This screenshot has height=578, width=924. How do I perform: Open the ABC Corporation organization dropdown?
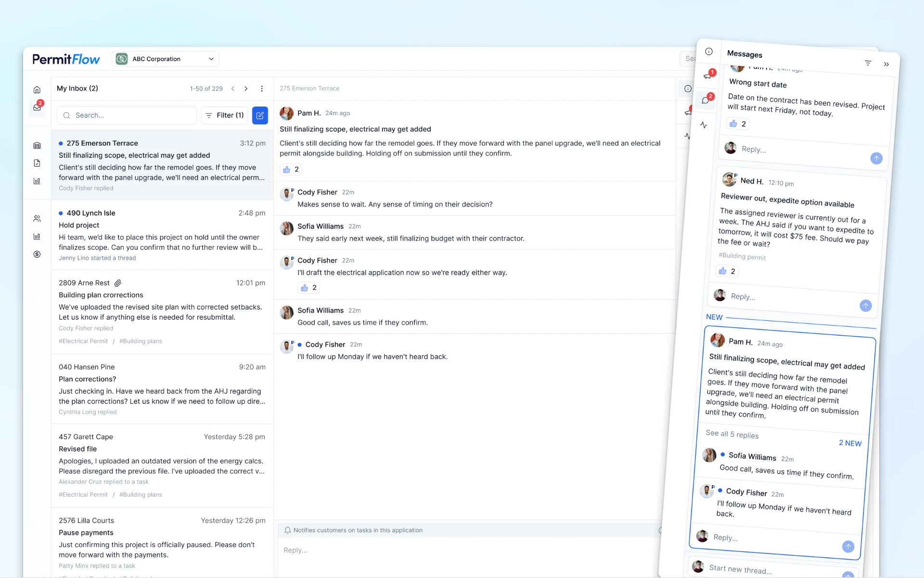click(x=166, y=59)
